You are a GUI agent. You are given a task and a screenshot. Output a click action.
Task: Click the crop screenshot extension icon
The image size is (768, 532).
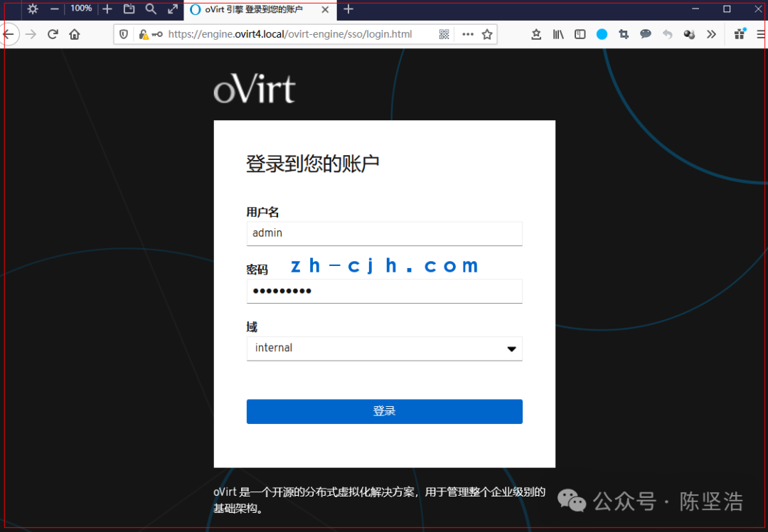(x=624, y=34)
